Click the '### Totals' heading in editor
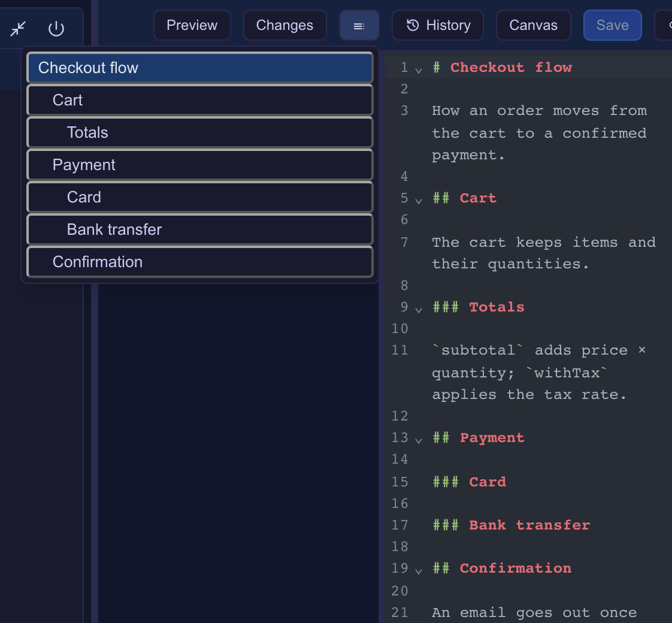 point(479,307)
